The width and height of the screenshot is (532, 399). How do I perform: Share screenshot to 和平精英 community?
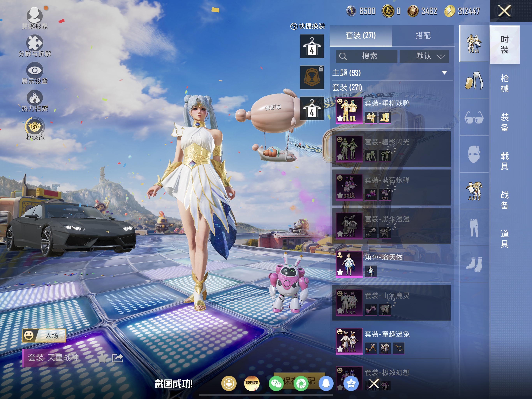tap(252, 384)
